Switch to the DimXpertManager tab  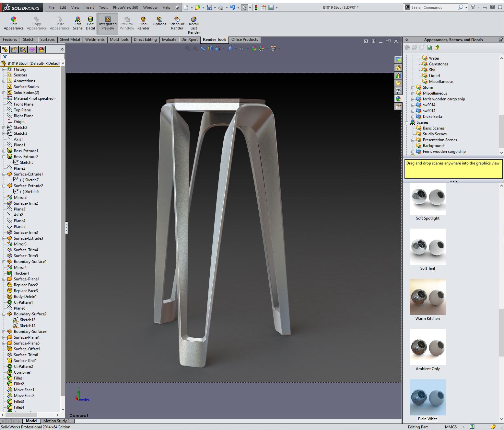[32, 50]
